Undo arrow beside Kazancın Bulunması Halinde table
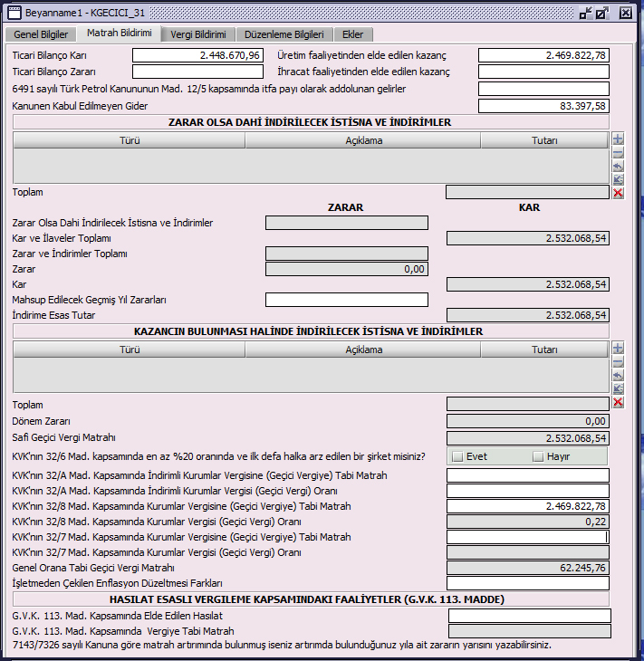This screenshot has width=644, height=661. point(618,375)
